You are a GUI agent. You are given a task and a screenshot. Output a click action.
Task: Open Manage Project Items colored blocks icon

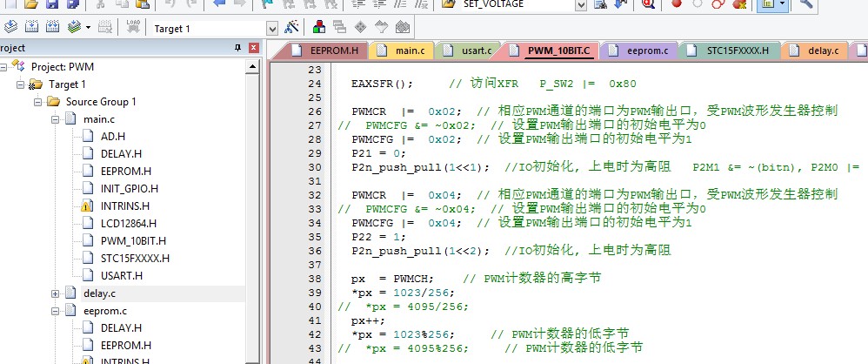(319, 27)
